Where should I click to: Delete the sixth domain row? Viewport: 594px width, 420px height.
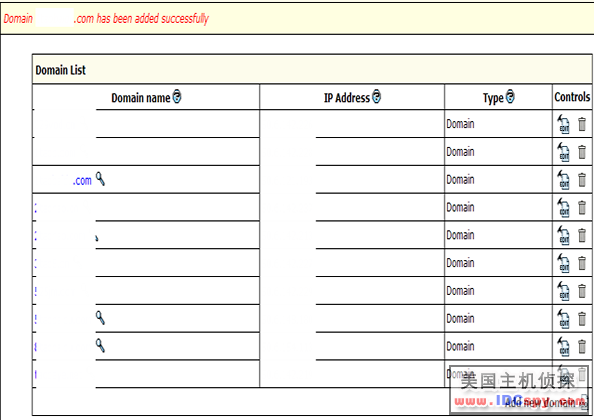(582, 263)
